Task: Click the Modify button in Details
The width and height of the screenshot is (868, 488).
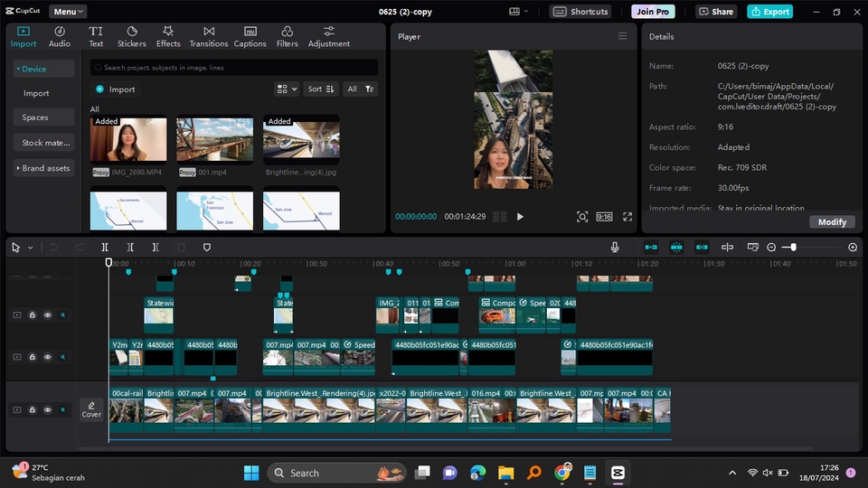Action: pos(832,222)
